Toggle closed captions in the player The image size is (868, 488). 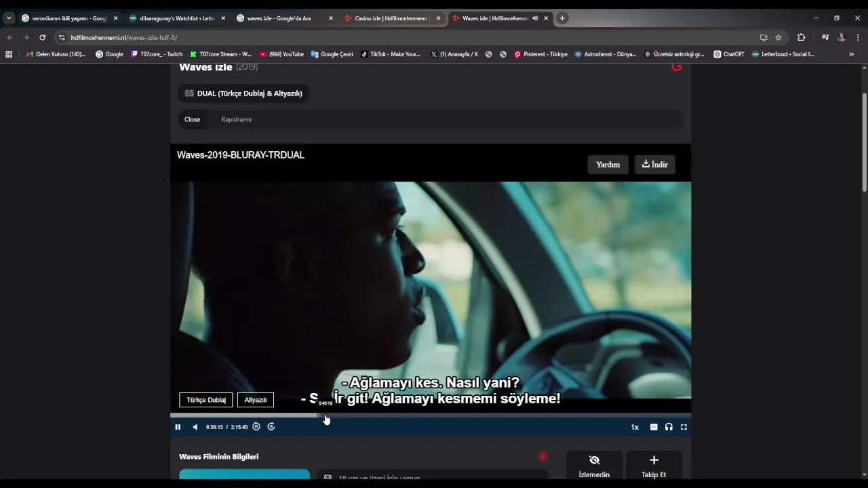[x=654, y=427]
